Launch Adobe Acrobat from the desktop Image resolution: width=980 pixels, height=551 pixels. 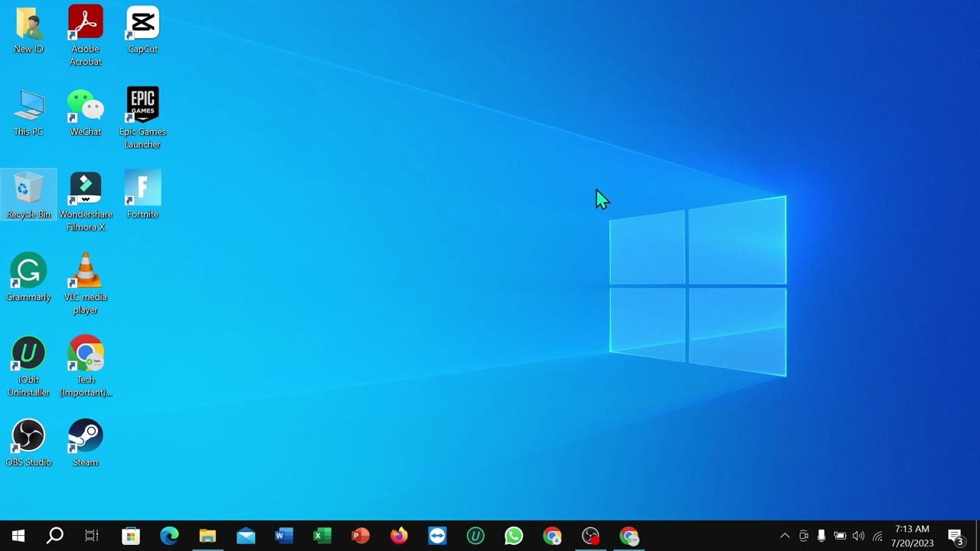coord(85,36)
